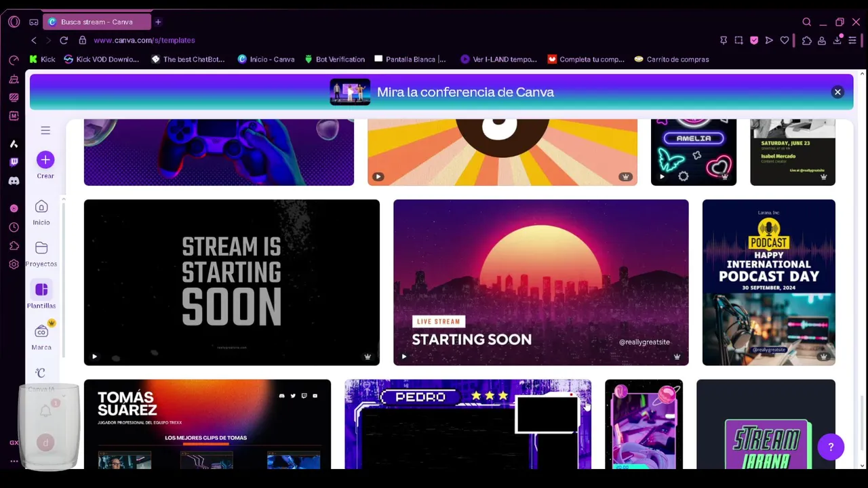Switch to Busca stream - Canva tab

(x=98, y=22)
